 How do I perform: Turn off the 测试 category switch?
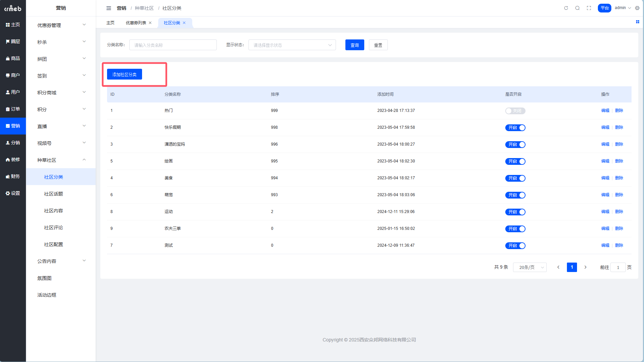click(515, 246)
